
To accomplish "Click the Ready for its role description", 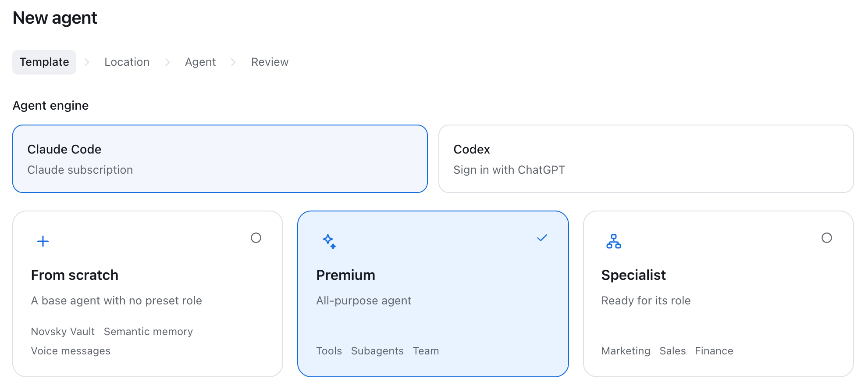I will 646,300.
